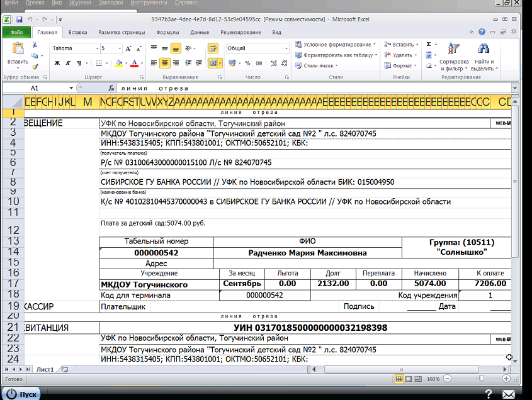Click the Format Painter brush icon

pyautogui.click(x=35, y=67)
